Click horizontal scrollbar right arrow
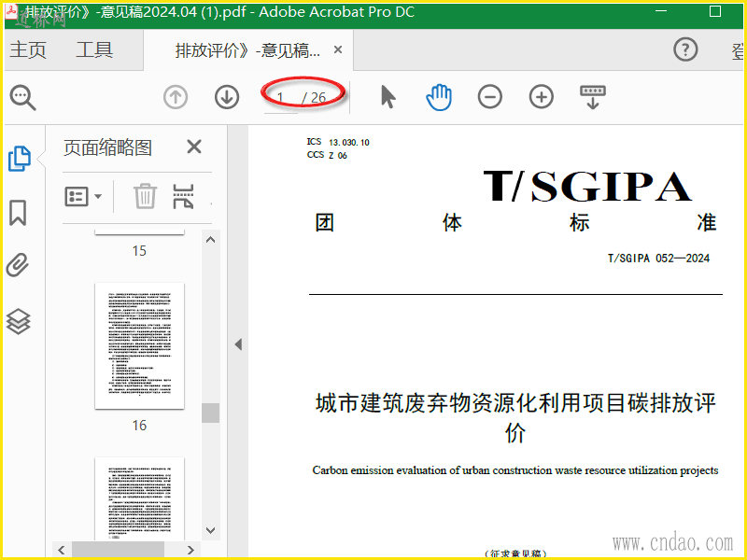This screenshot has width=747, height=560. click(190, 550)
